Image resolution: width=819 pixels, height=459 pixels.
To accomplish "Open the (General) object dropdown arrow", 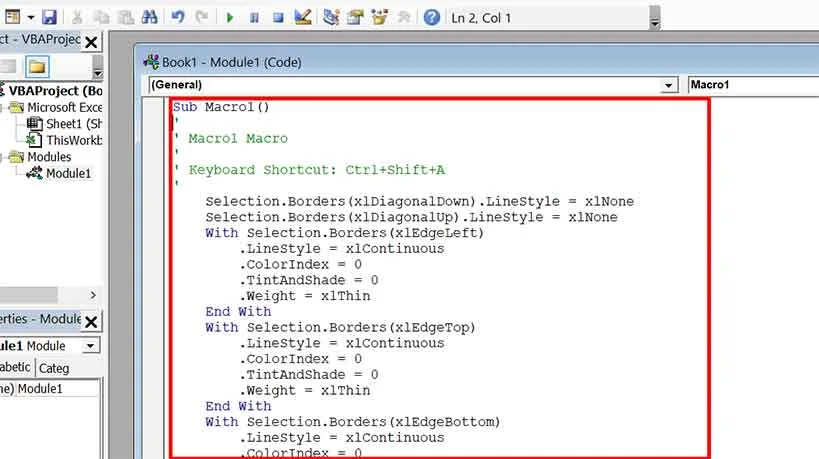I will 668,85.
